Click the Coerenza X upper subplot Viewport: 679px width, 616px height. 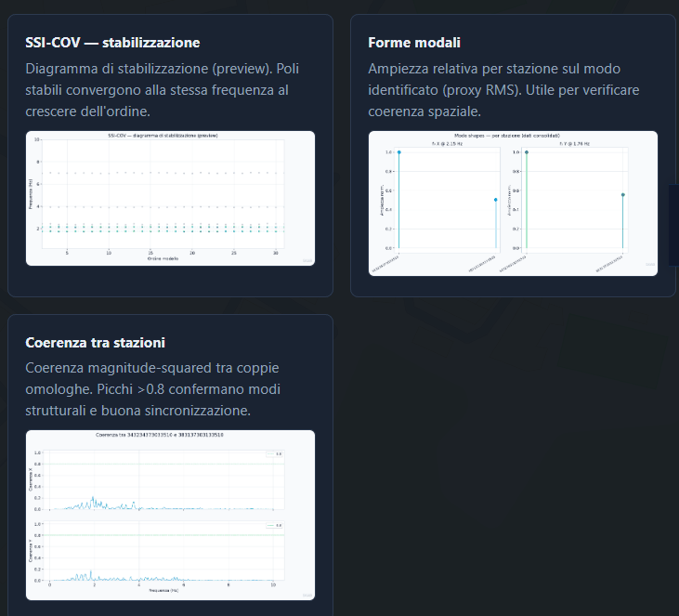click(163, 480)
